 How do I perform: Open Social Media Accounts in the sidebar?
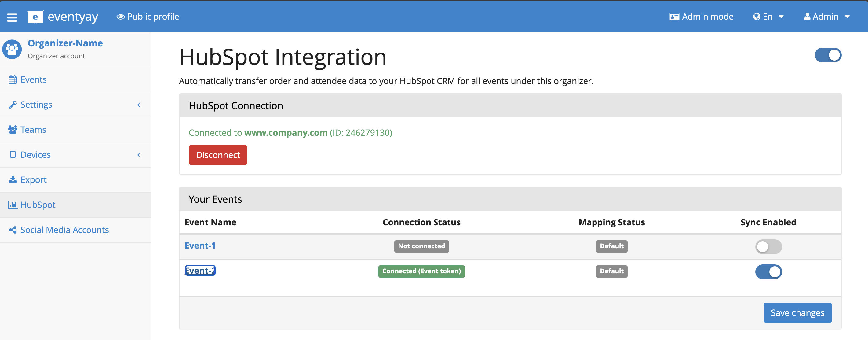point(75,230)
